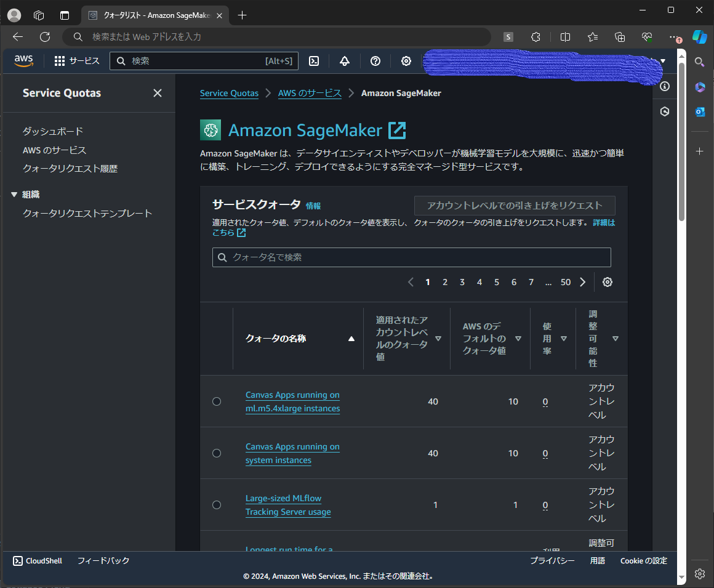This screenshot has height=588, width=714.
Task: Open browser extensions puzzle icon
Action: tap(536, 37)
